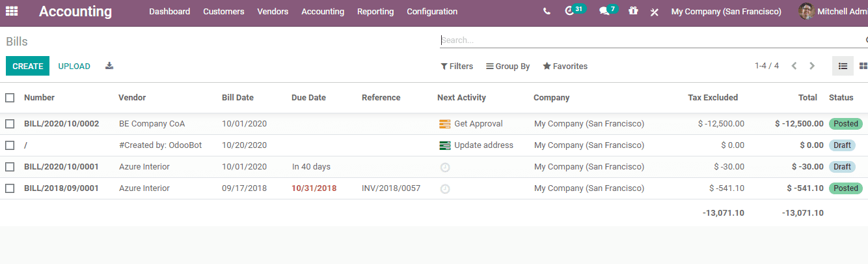868x264 pixels.
Task: Switch to list view icon
Action: (843, 66)
